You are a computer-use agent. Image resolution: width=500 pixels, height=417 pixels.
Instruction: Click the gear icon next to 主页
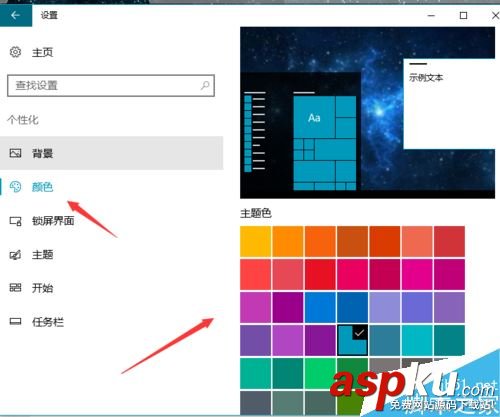[15, 52]
